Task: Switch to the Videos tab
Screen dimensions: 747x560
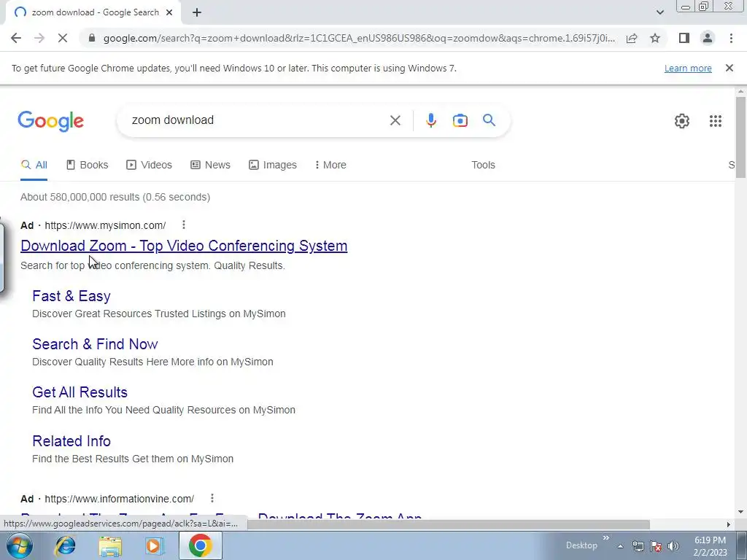Action: point(149,165)
